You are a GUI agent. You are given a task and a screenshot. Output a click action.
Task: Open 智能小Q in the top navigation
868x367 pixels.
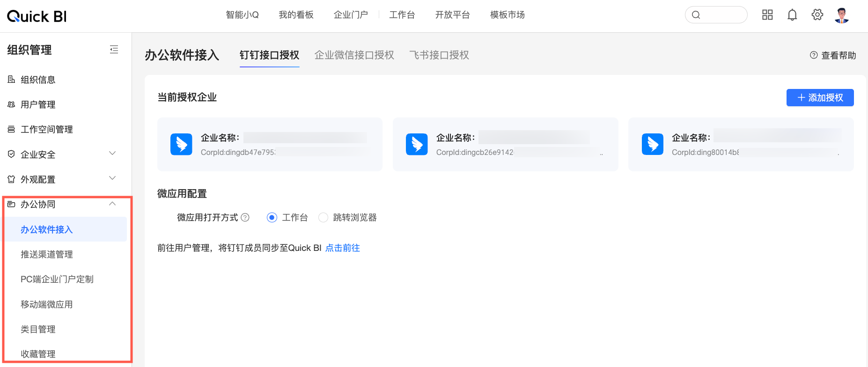pos(242,15)
